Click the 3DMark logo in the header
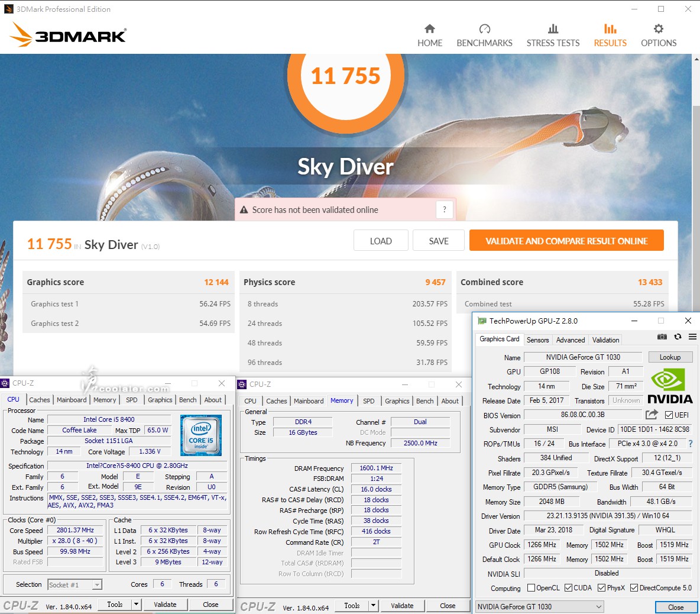 [x=69, y=35]
